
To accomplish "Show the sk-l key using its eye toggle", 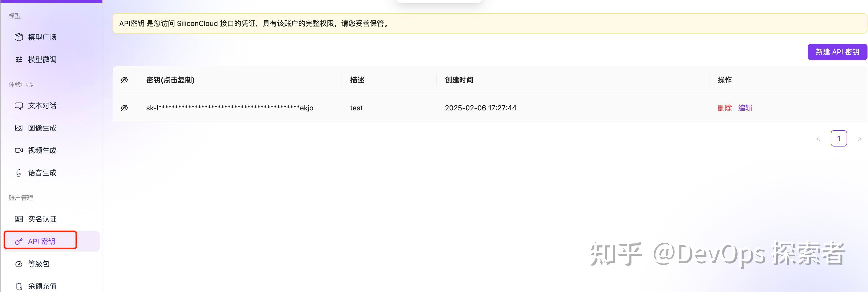I will coord(124,108).
